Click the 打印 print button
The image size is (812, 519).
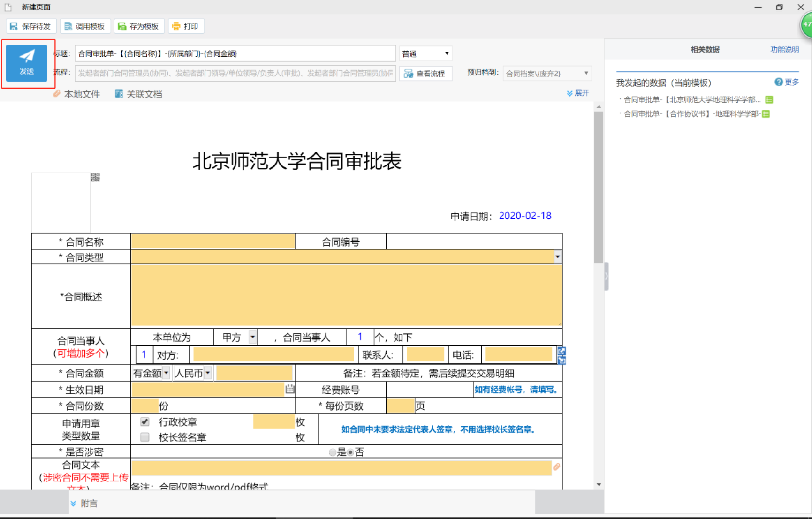pos(185,26)
